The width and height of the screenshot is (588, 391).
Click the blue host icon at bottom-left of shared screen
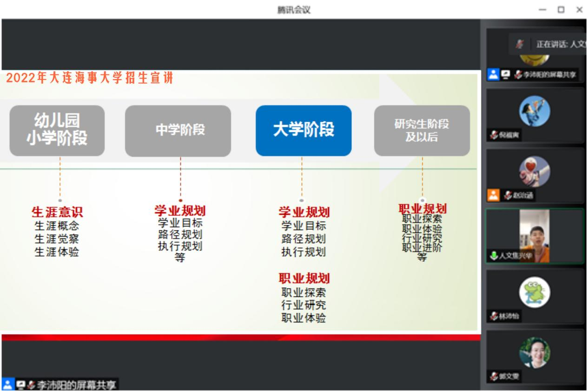click(x=7, y=384)
